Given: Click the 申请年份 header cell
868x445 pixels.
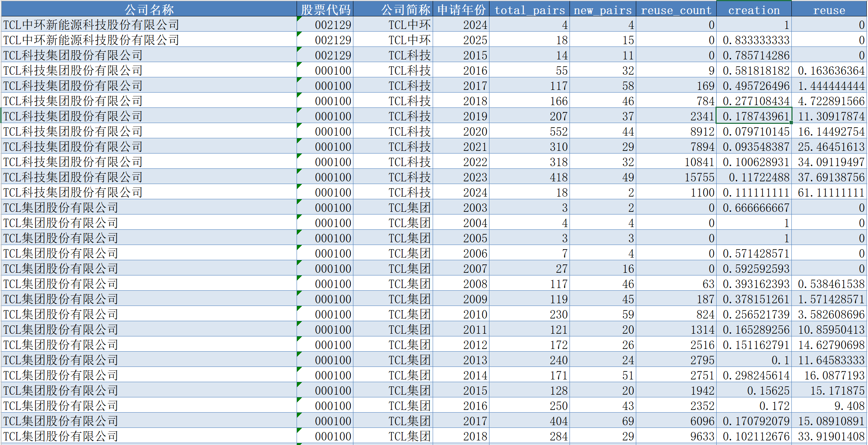Looking at the screenshot, I should pos(461,9).
